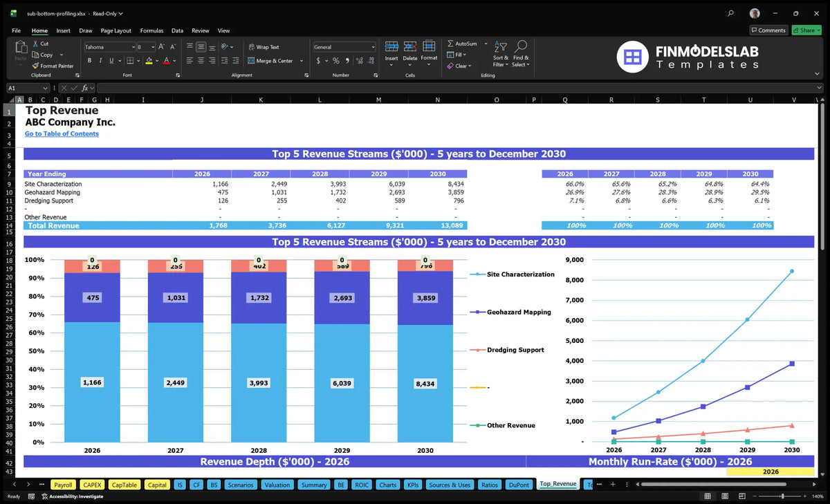Toggle Underline formatting
The image size is (830, 504).
click(x=111, y=61)
